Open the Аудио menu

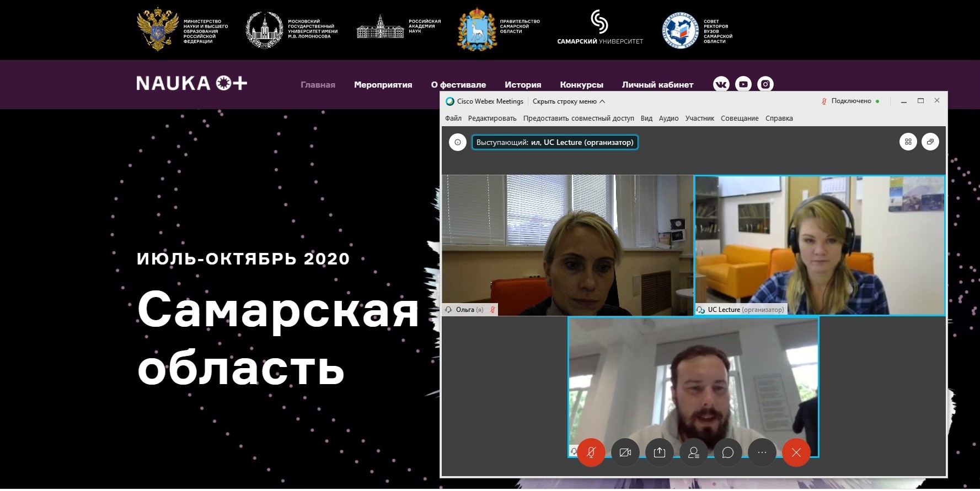[668, 118]
